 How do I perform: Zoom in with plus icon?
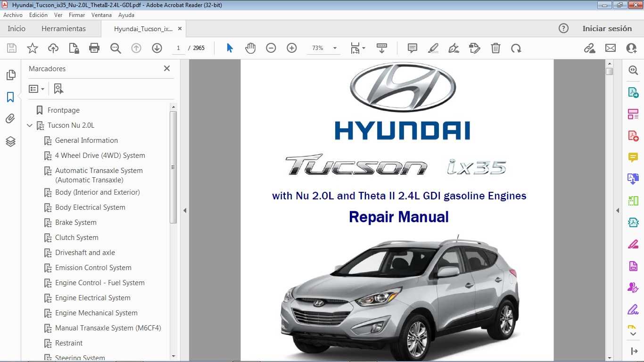292,48
